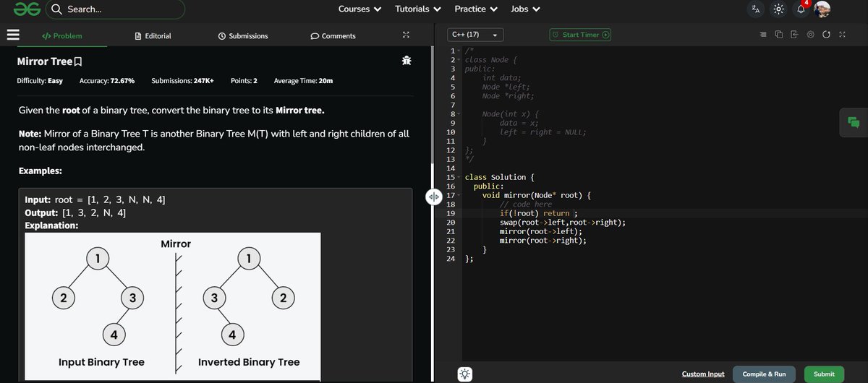The width and height of the screenshot is (868, 383).
Task: Open editor settings gear
Action: click(x=810, y=35)
